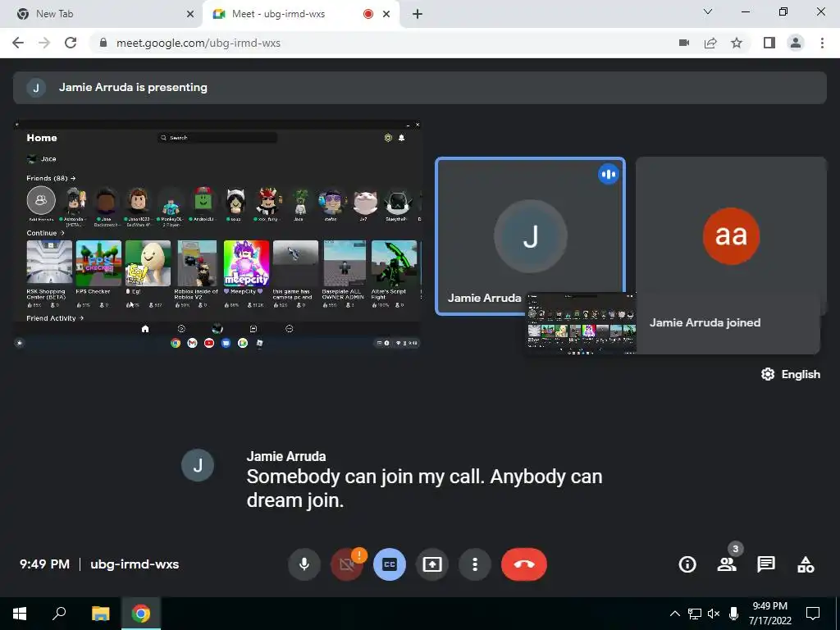
Task: Go back in browser history
Action: point(18,43)
